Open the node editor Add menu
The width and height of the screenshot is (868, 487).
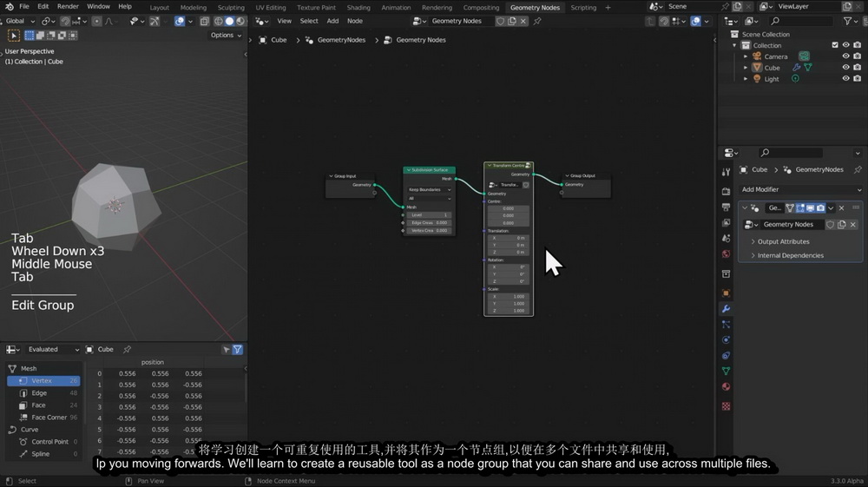coord(332,21)
